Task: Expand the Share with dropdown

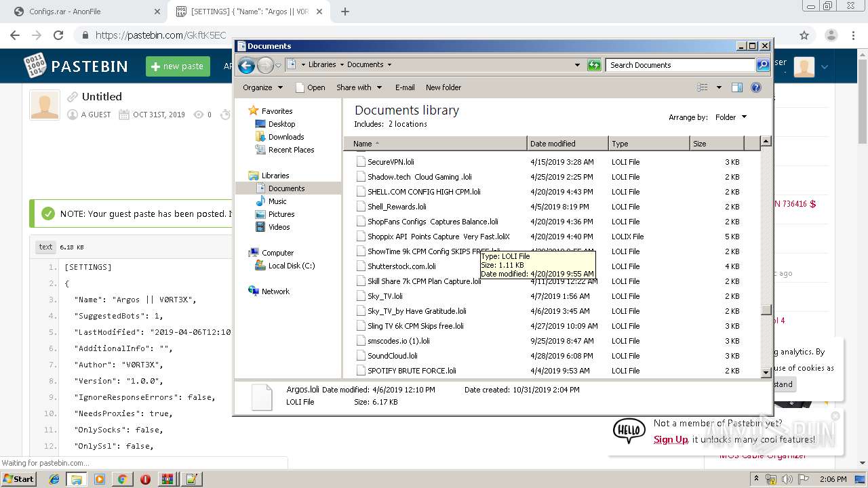Action: point(359,87)
